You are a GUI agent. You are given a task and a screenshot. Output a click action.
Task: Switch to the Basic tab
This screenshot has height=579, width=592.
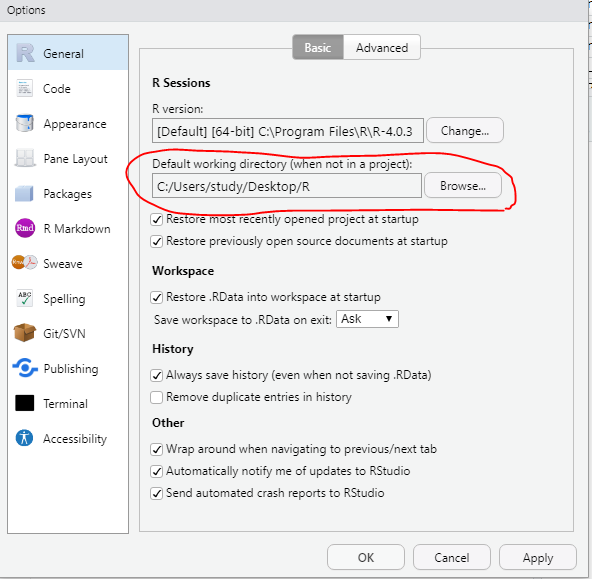click(318, 48)
